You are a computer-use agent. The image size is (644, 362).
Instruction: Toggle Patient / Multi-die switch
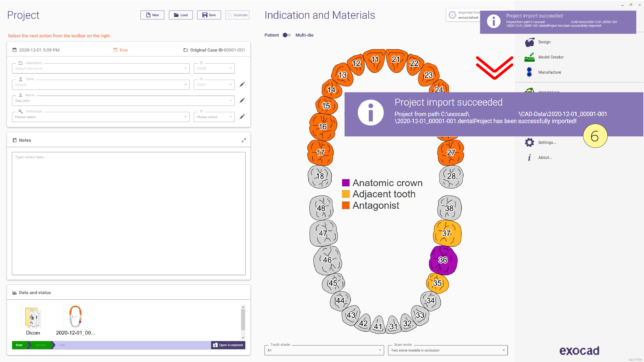pos(287,35)
